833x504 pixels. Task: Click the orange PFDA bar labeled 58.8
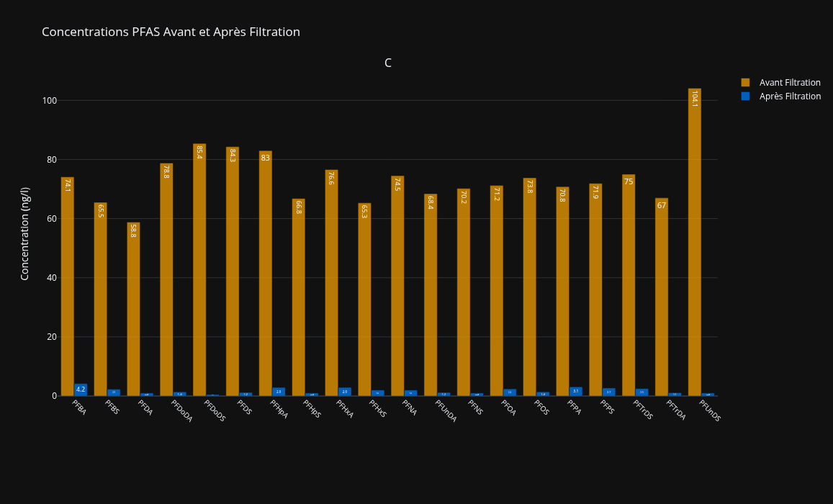(x=133, y=310)
